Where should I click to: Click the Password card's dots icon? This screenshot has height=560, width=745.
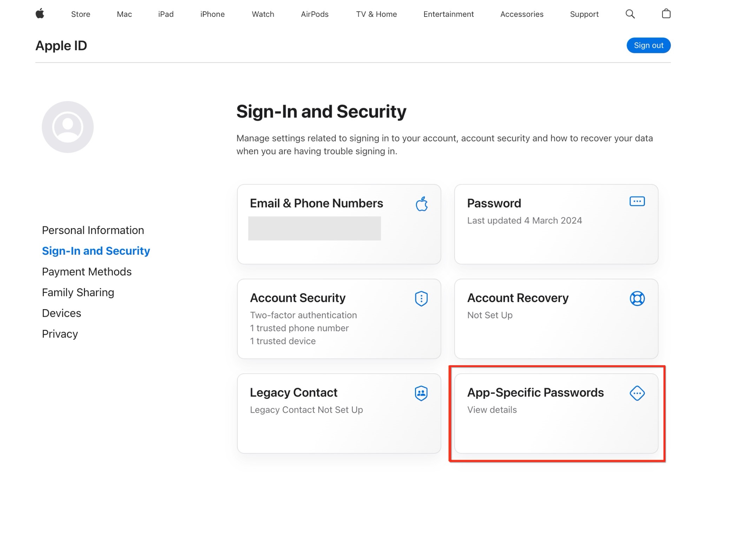coord(637,201)
